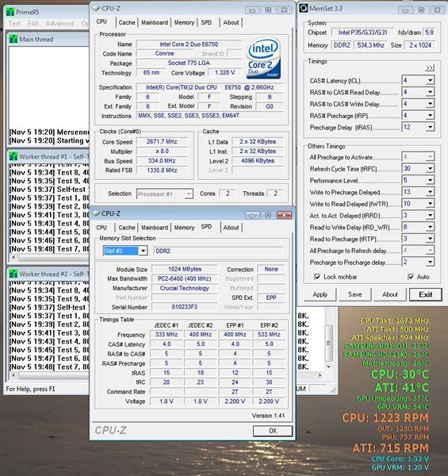This screenshot has height=476, width=448.
Task: Click Worker thread #1 horizontal scrollbar
Action: [x=50, y=257]
